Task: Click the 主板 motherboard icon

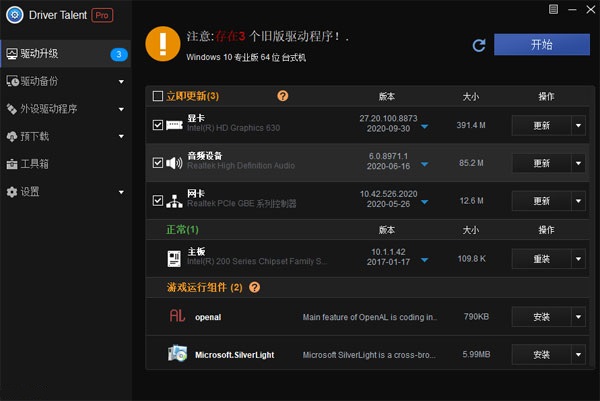Action: coord(174,259)
